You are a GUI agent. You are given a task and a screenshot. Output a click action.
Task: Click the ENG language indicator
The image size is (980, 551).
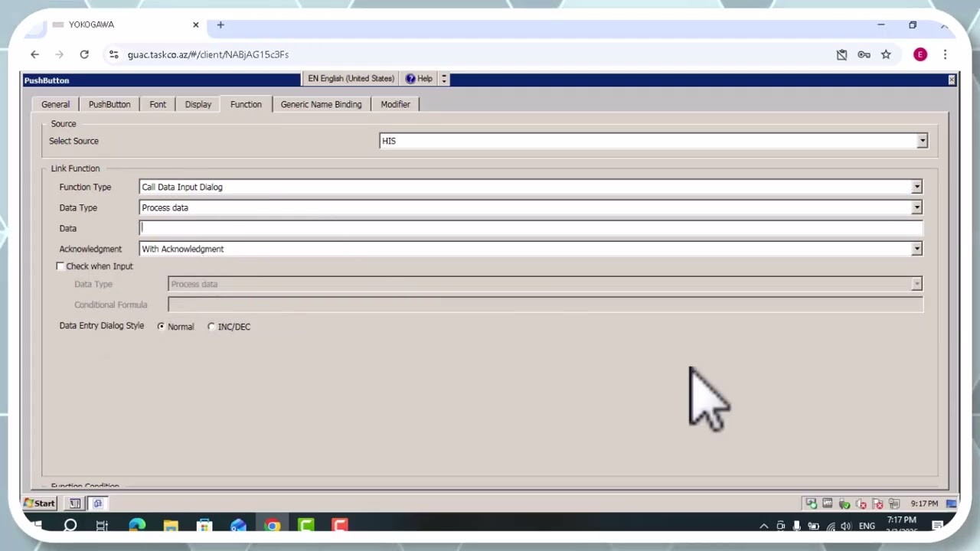click(x=867, y=526)
